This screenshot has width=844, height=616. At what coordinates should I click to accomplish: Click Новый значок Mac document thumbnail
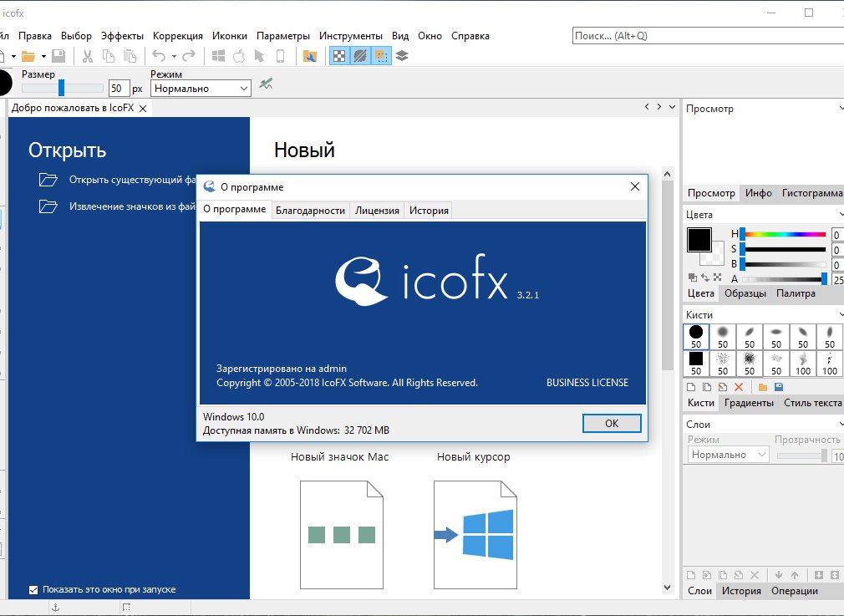pyautogui.click(x=341, y=535)
